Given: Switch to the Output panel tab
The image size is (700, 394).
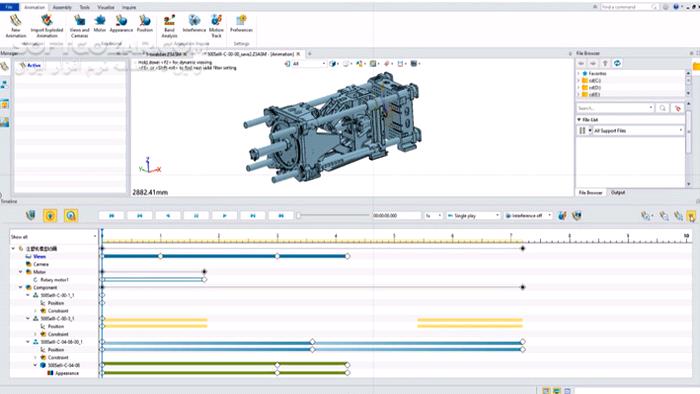Looking at the screenshot, I should pyautogui.click(x=618, y=192).
